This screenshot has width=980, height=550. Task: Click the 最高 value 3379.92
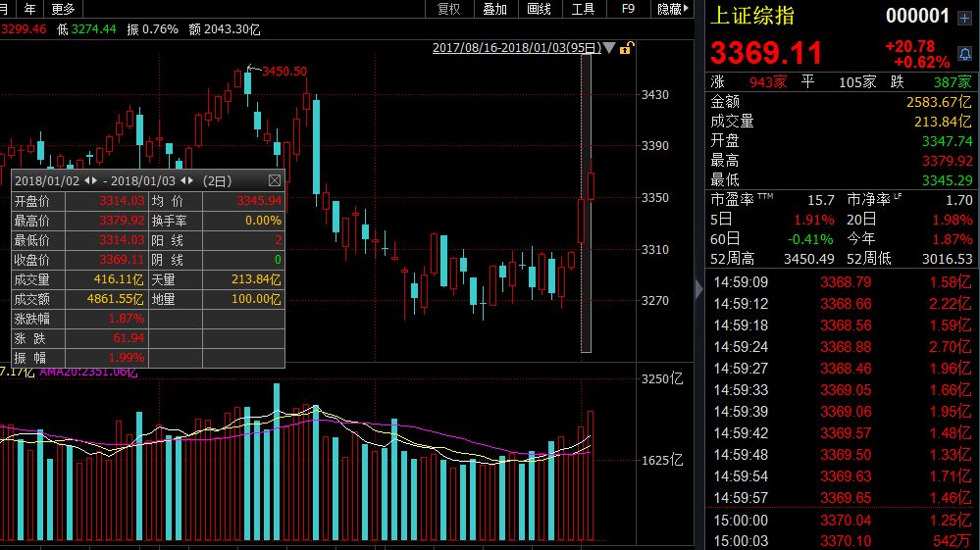click(x=947, y=161)
